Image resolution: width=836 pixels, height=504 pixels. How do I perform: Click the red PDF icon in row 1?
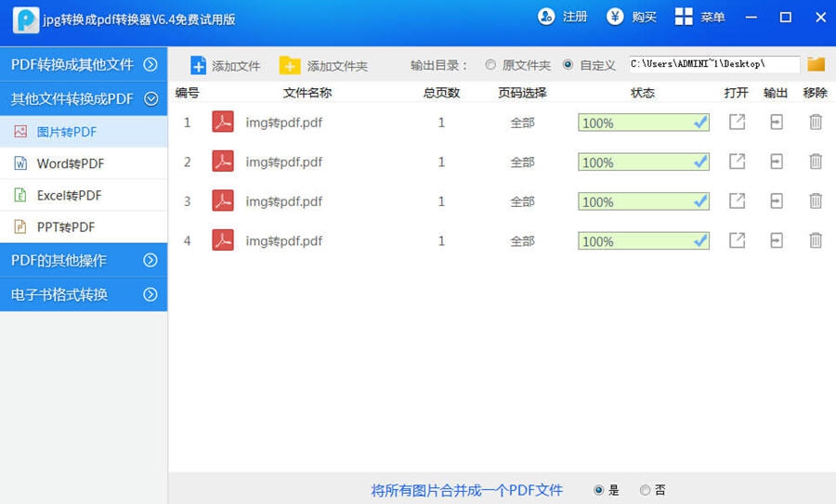pos(223,123)
